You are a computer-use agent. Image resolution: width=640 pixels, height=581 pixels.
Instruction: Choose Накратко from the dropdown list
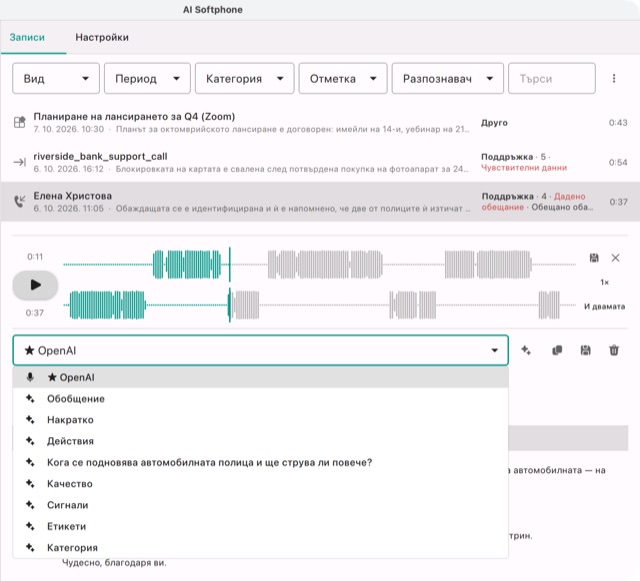click(260, 420)
